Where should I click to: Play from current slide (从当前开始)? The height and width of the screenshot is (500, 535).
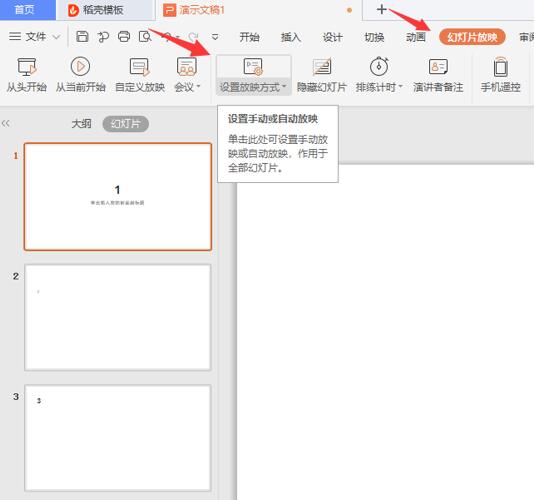tap(81, 75)
